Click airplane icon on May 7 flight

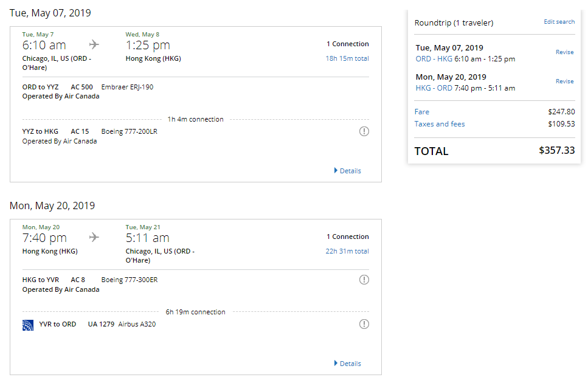click(x=94, y=45)
